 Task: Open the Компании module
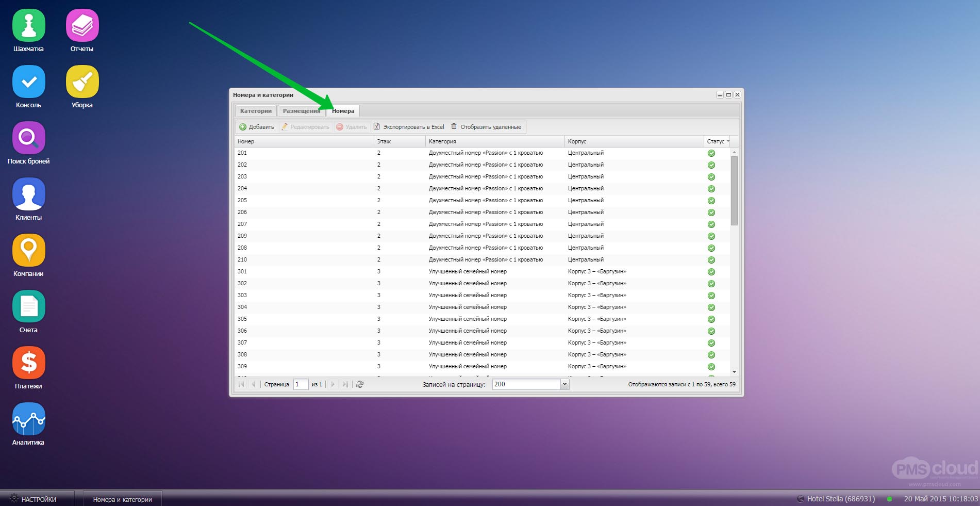click(28, 251)
